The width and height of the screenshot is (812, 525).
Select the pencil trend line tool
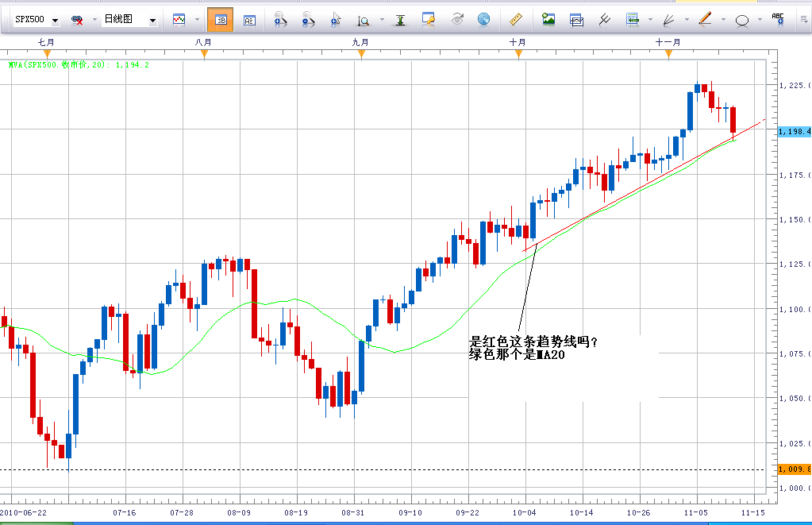pos(705,20)
